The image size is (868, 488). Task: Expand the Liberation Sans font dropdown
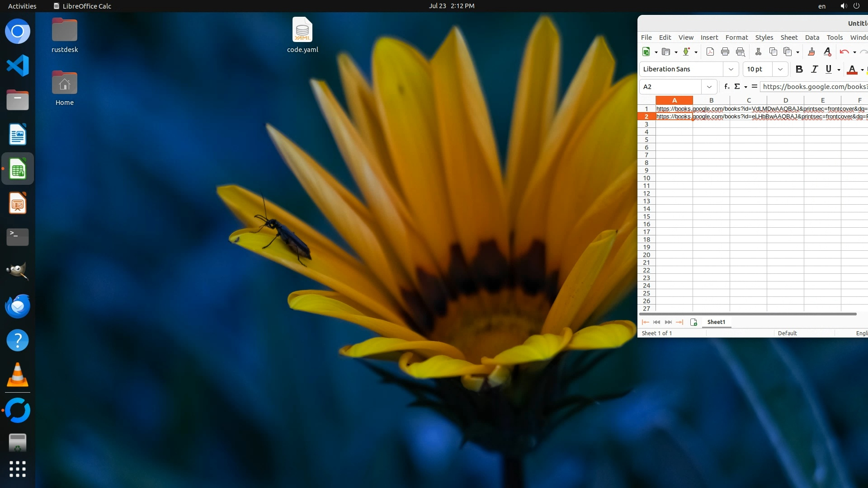(x=731, y=69)
